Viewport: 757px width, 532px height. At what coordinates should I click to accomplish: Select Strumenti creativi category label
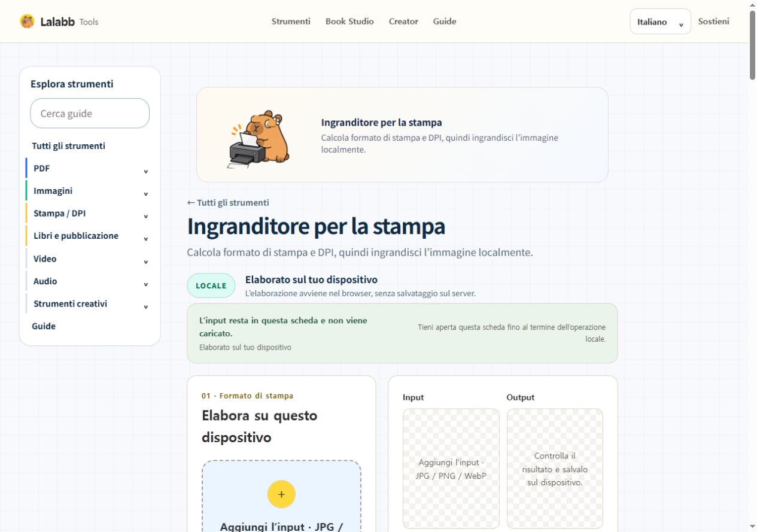pyautogui.click(x=71, y=303)
